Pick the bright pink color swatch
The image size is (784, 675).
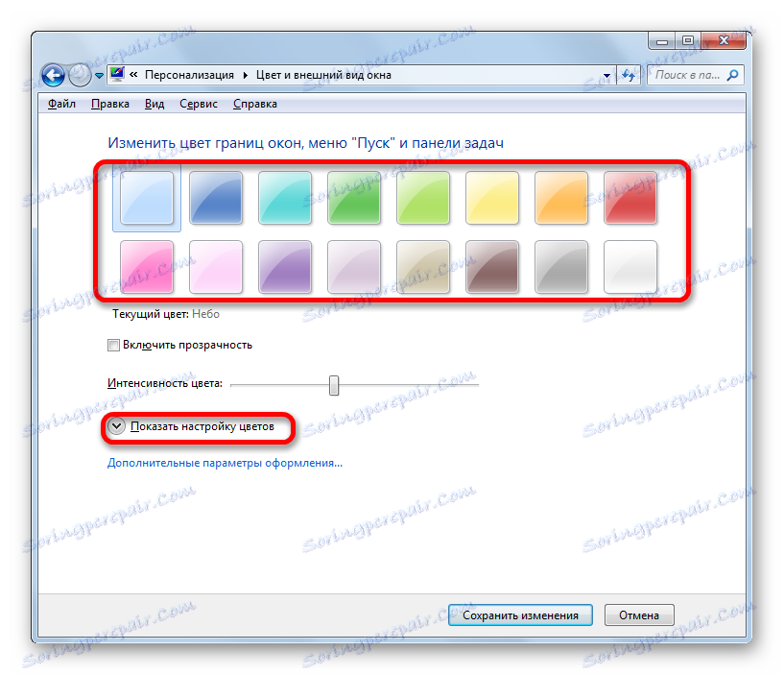click(x=147, y=266)
